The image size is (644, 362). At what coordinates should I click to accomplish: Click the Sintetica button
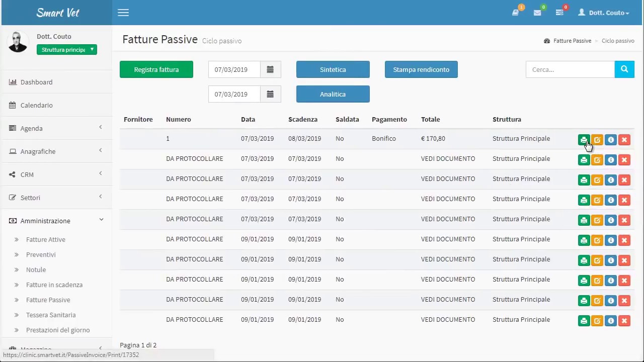coord(333,69)
